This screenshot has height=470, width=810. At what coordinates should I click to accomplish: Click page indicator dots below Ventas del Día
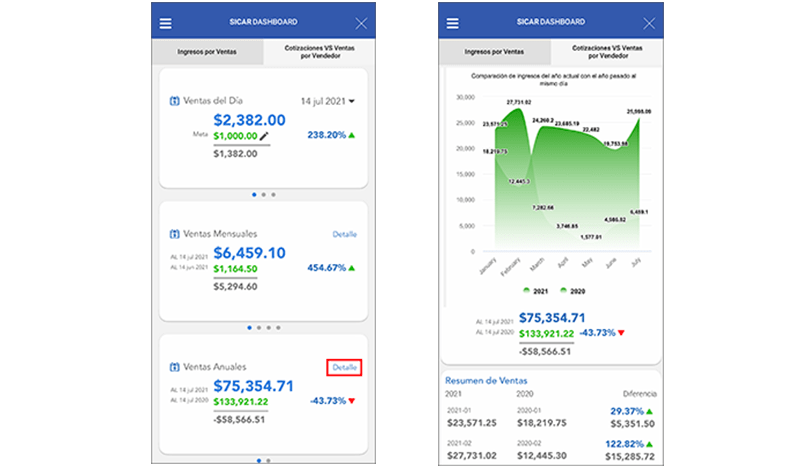[263, 194]
